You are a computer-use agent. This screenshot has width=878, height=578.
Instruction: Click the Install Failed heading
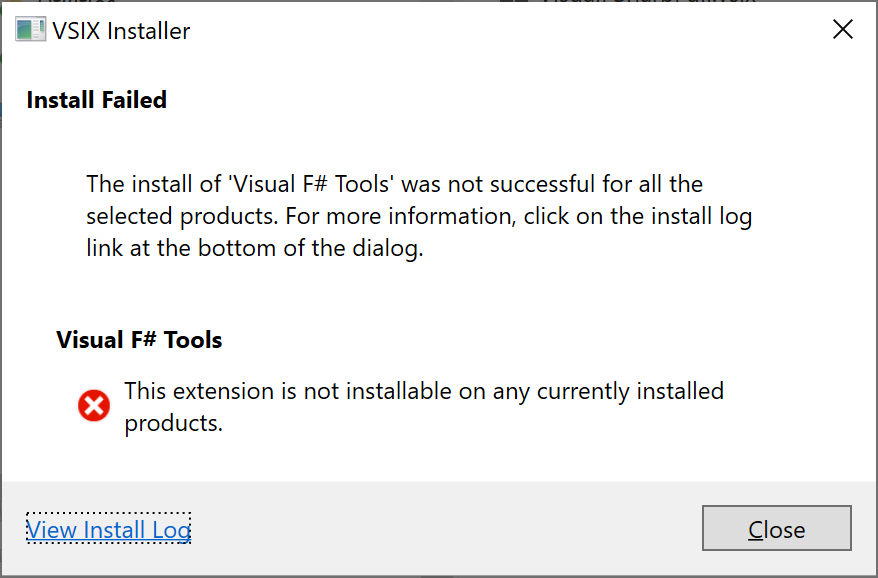pyautogui.click(x=96, y=99)
